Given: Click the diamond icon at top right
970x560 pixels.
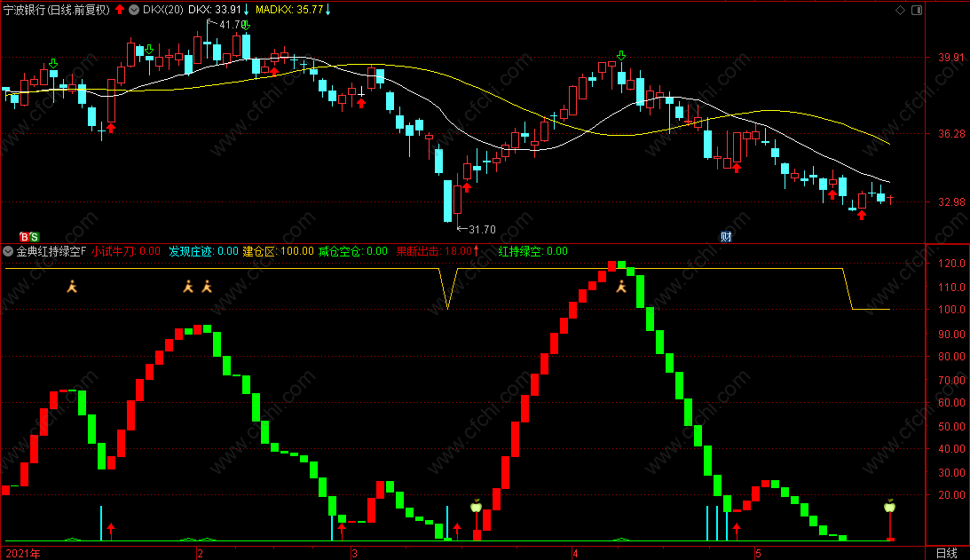Looking at the screenshot, I should [x=900, y=10].
